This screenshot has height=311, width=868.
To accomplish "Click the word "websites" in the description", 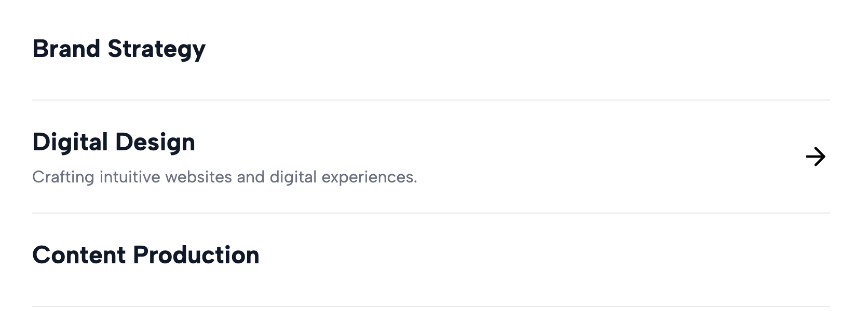I will click(x=198, y=177).
